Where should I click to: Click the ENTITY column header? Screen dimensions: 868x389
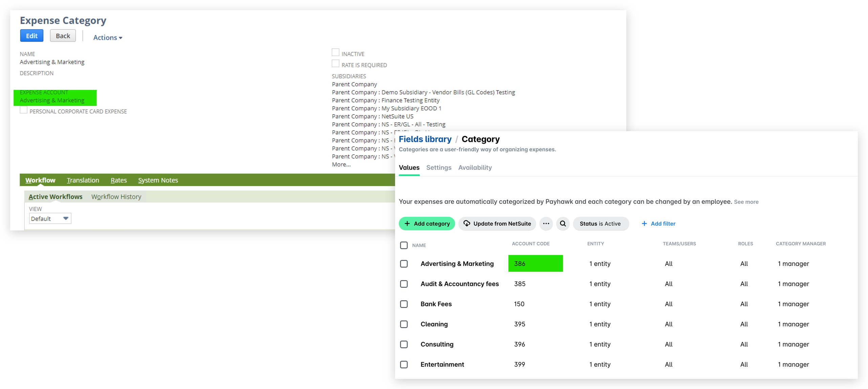595,244
